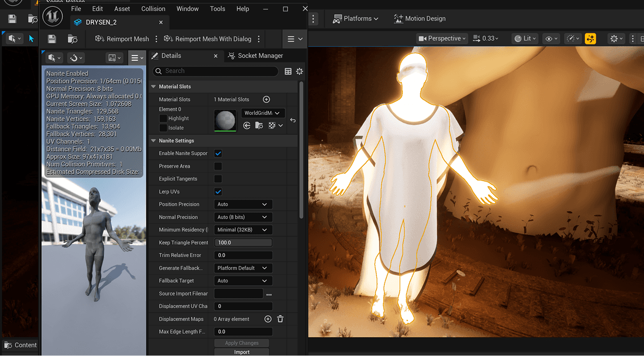Delete all Displacement Maps with the trash icon
Screen dimensions: 644x356
(280, 319)
